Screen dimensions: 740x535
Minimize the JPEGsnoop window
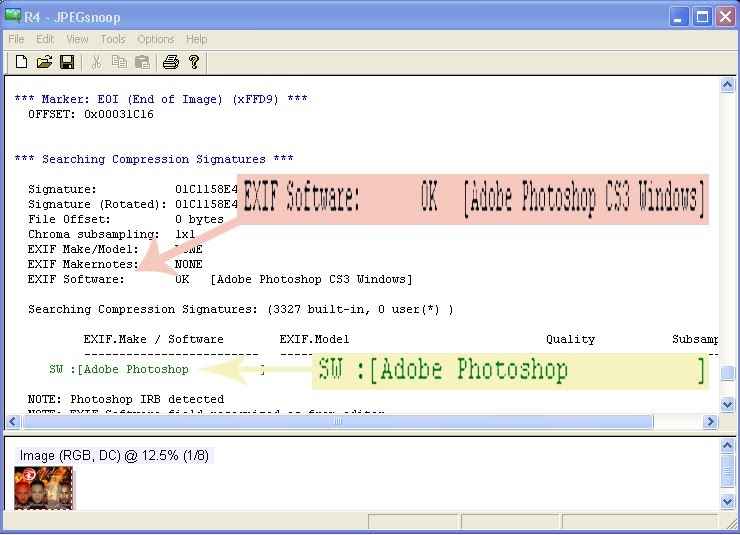pyautogui.click(x=679, y=17)
